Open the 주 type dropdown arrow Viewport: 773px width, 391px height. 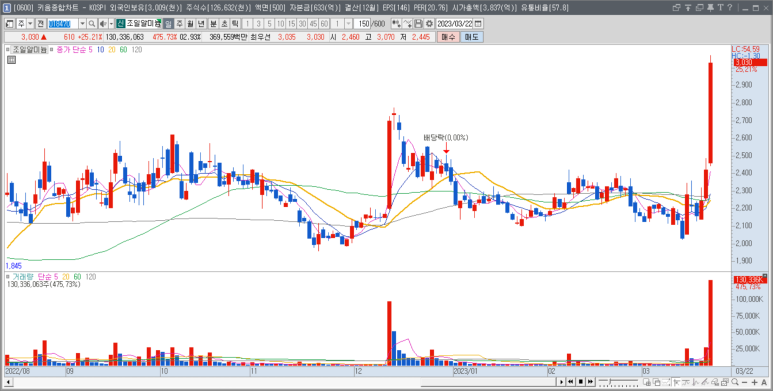tap(30, 24)
